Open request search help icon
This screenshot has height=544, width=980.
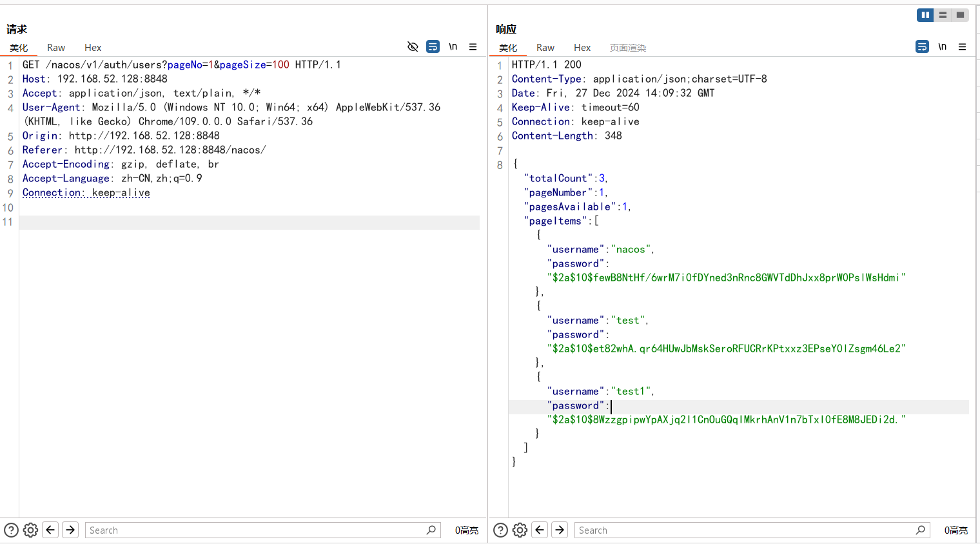(x=12, y=530)
